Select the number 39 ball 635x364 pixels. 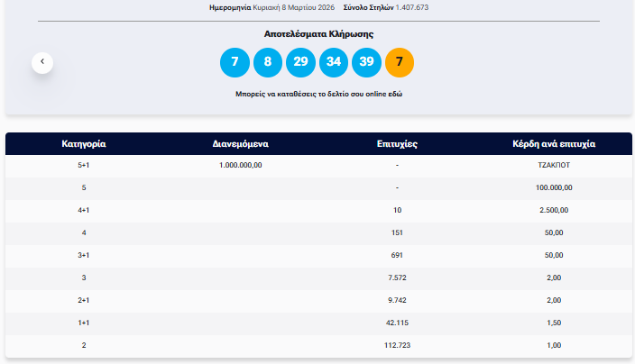click(x=366, y=62)
